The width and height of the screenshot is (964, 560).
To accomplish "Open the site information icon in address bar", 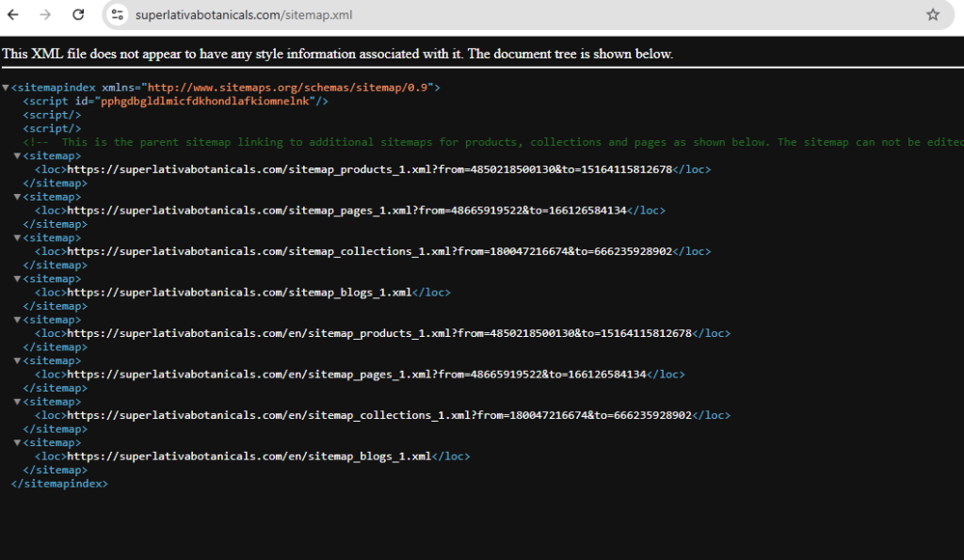I will click(117, 15).
